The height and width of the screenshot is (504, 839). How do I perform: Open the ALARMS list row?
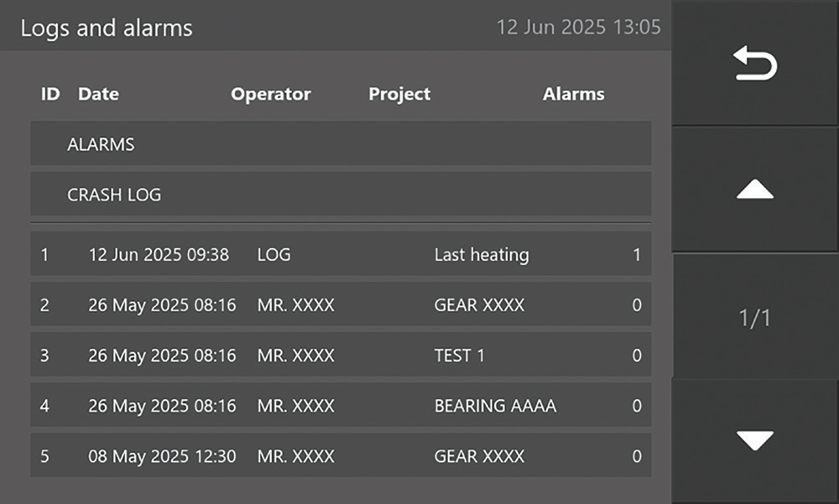341,144
